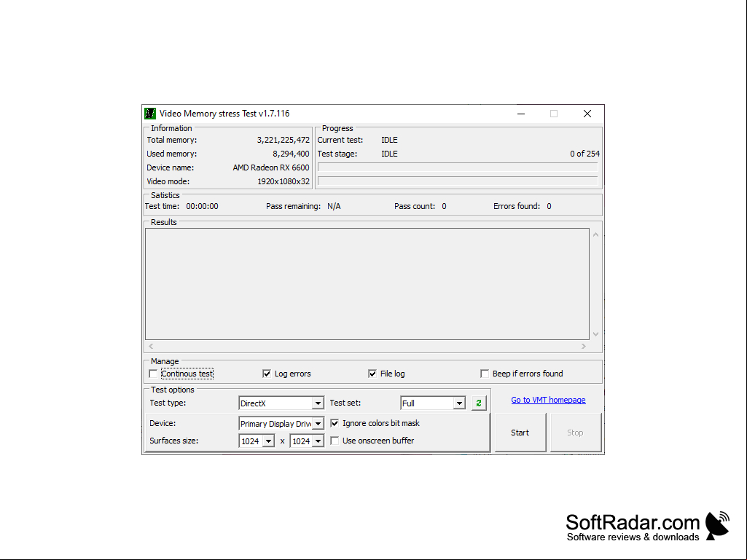Image resolution: width=747 pixels, height=560 pixels.
Task: Click the Results scrollbar down arrow
Action: point(595,334)
